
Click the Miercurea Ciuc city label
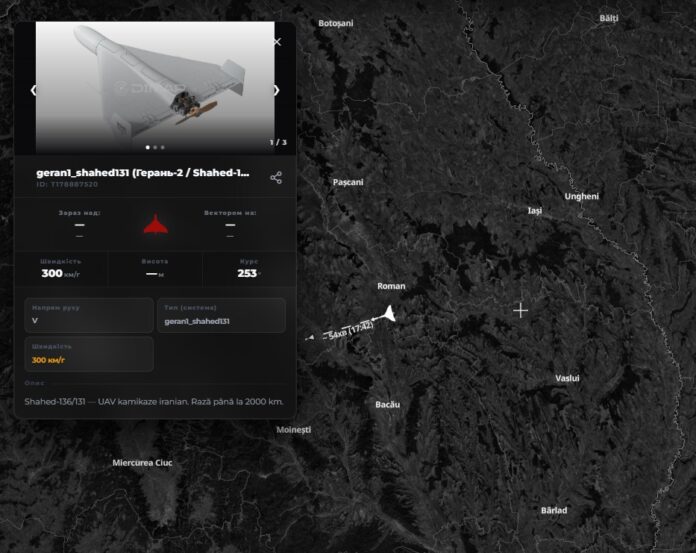(x=142, y=462)
